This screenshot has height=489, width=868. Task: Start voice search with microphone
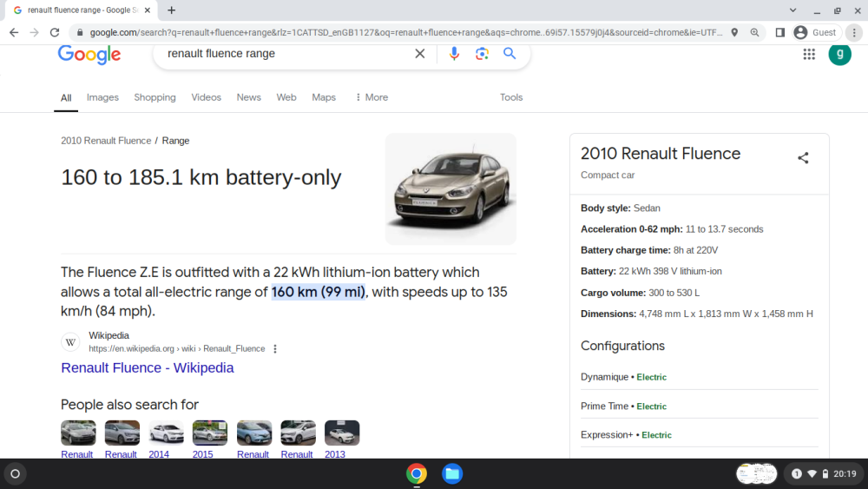[454, 54]
